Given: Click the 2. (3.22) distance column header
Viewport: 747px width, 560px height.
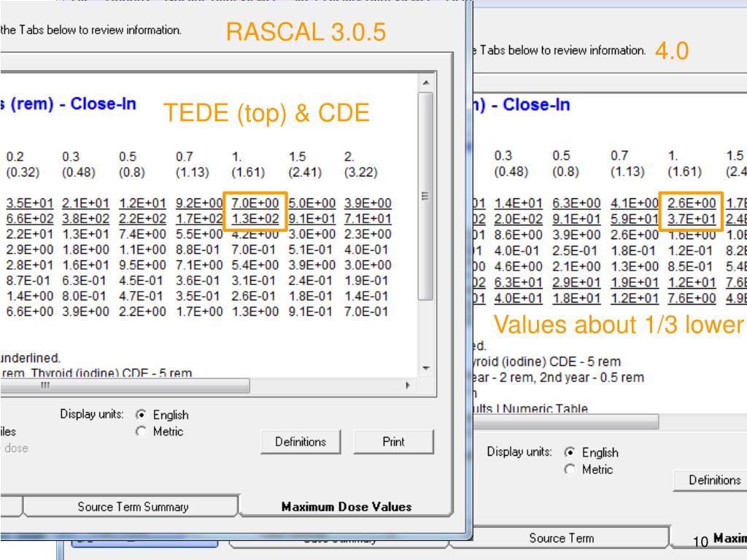Looking at the screenshot, I should click(x=360, y=164).
